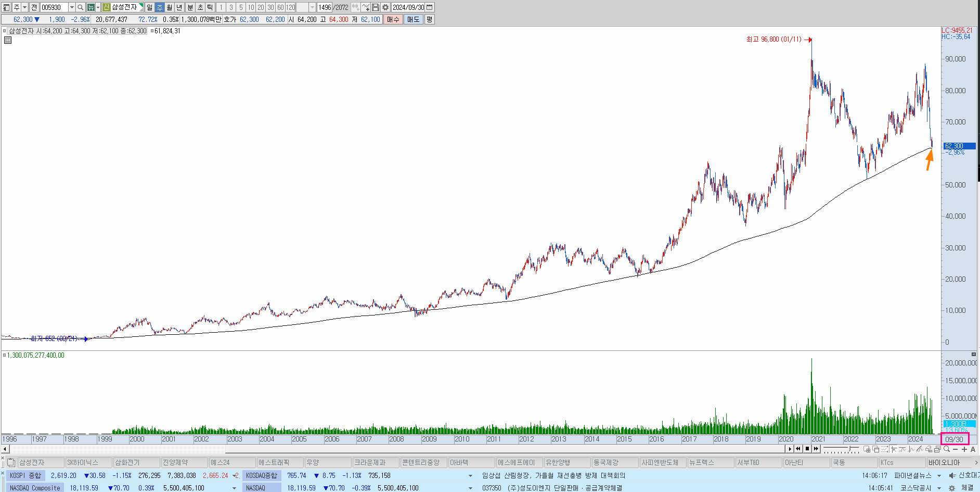Image resolution: width=980 pixels, height=492 pixels.
Task: Switch to the 예스24 tab
Action: click(x=232, y=462)
